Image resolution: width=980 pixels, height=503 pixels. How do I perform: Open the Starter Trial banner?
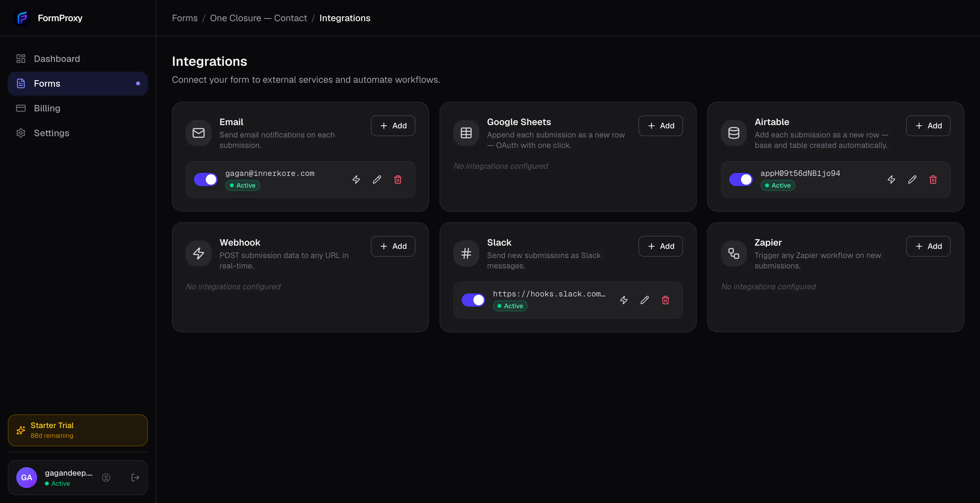point(77,430)
